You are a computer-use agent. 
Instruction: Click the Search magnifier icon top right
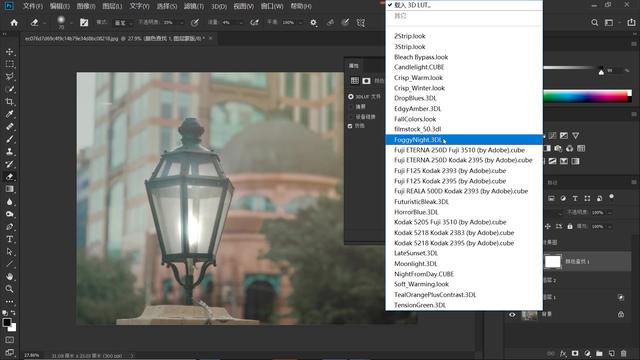point(595,23)
